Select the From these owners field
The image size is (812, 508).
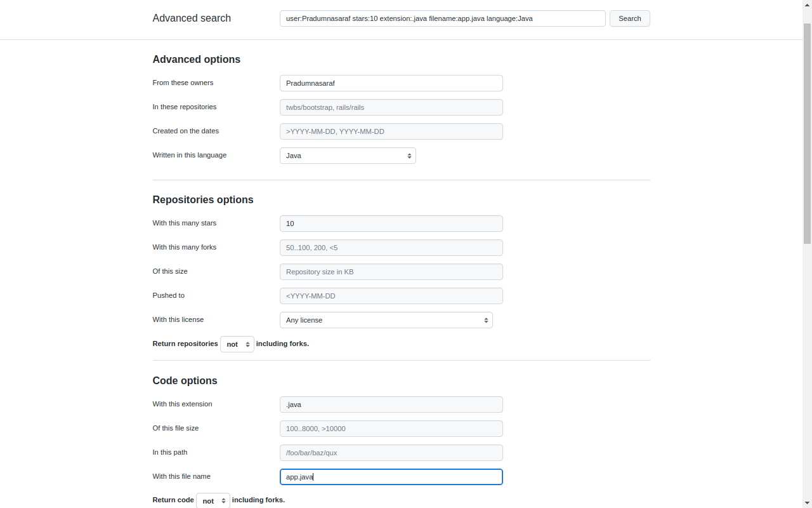[391, 83]
